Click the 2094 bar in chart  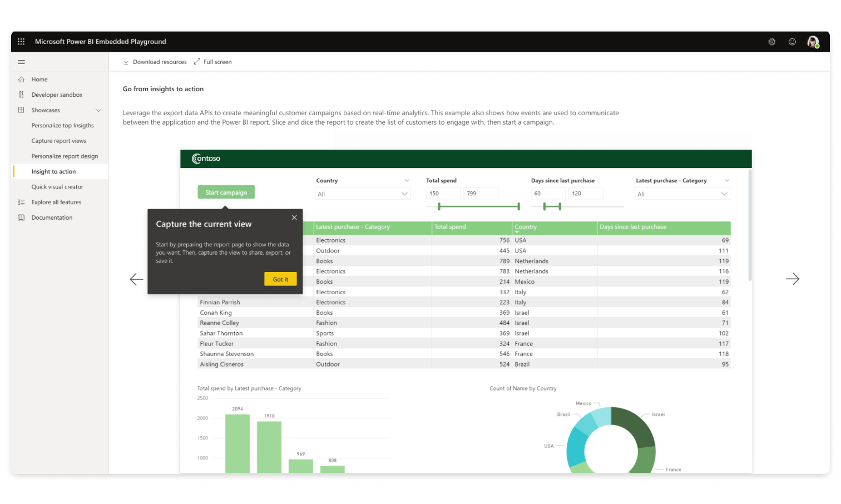[x=238, y=444]
